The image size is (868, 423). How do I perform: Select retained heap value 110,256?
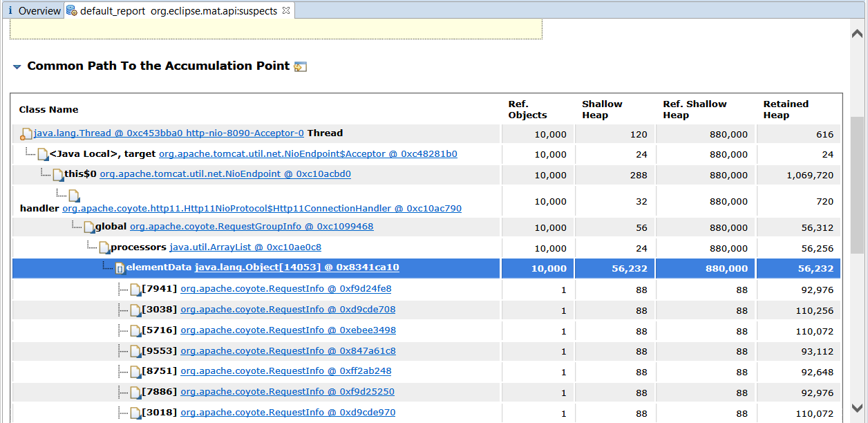click(x=814, y=310)
